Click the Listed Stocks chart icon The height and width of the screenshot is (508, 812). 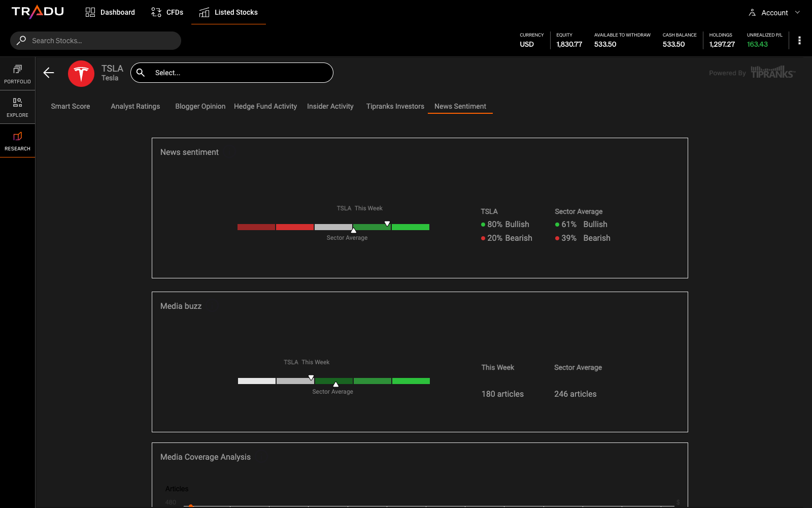[204, 12]
